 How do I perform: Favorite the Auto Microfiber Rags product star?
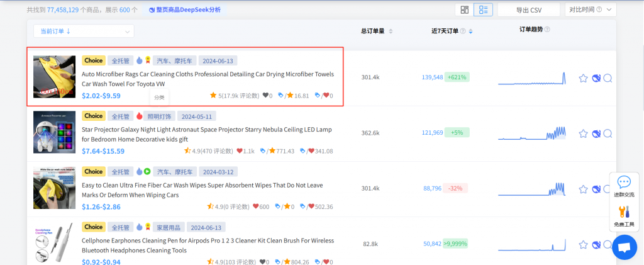click(x=583, y=78)
